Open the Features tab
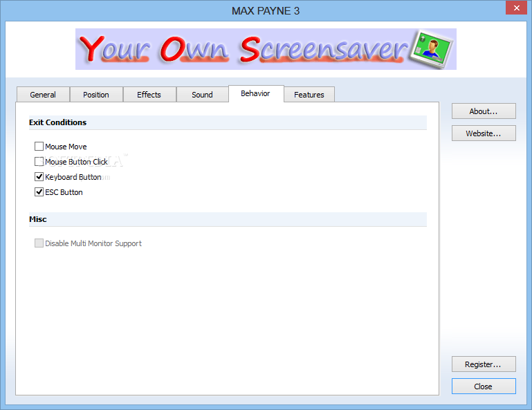The width and height of the screenshot is (532, 410). (x=309, y=95)
